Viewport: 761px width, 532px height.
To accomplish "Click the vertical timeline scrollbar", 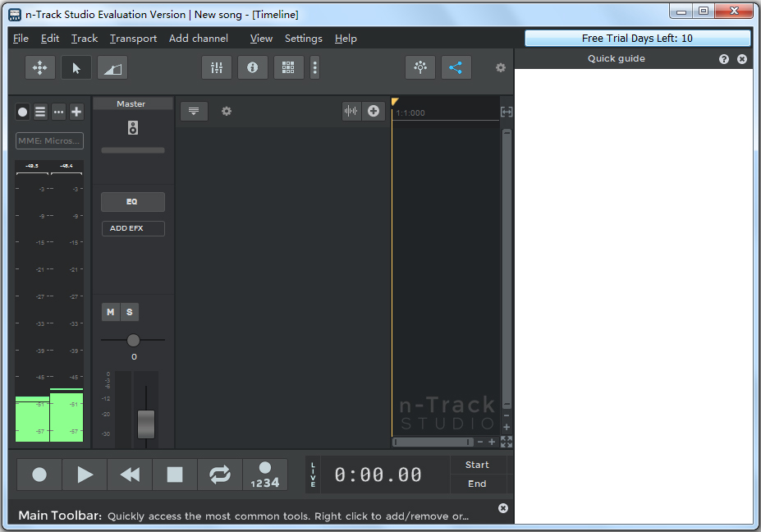I will click(507, 269).
